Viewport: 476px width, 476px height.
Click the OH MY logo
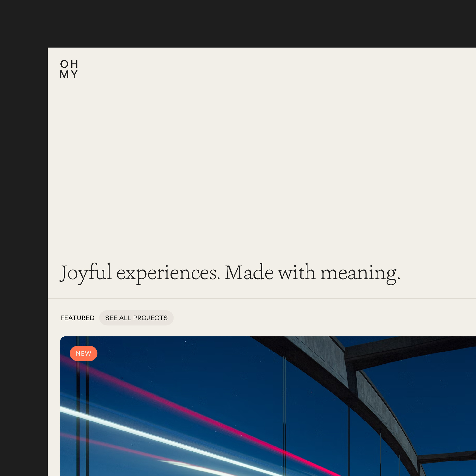69,69
